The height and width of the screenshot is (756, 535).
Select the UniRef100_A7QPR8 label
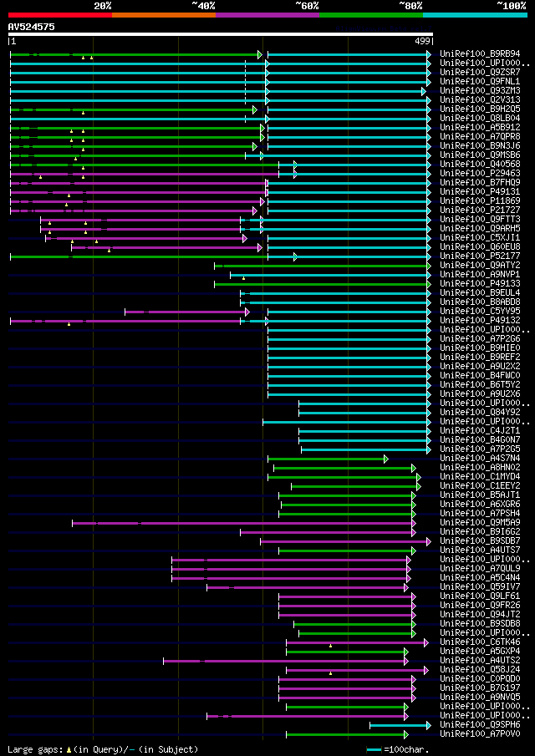point(480,136)
